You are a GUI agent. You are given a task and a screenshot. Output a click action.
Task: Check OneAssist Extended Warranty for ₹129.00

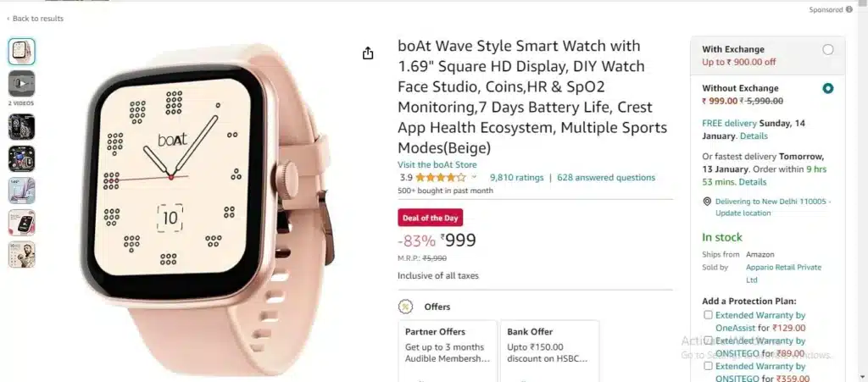click(x=708, y=315)
